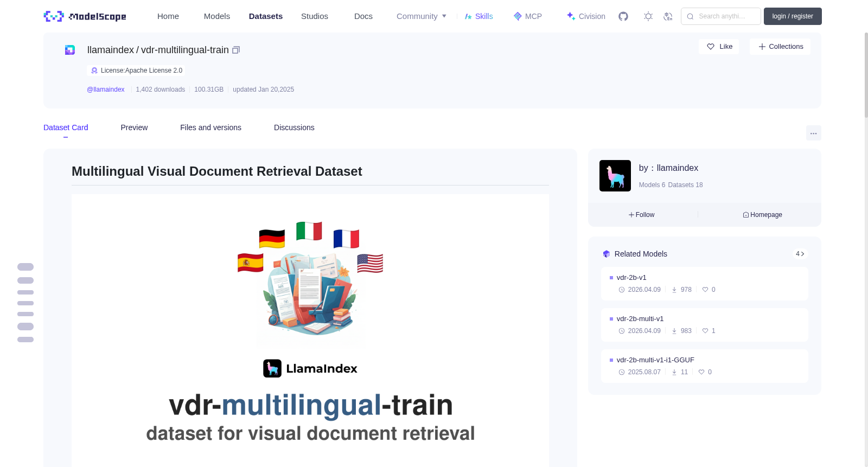View llamaindex Datasets 18 count
868x467 pixels.
(685, 185)
